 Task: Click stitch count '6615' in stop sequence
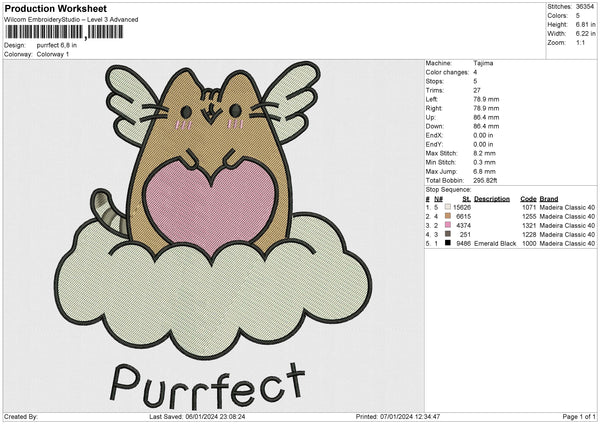click(x=463, y=216)
